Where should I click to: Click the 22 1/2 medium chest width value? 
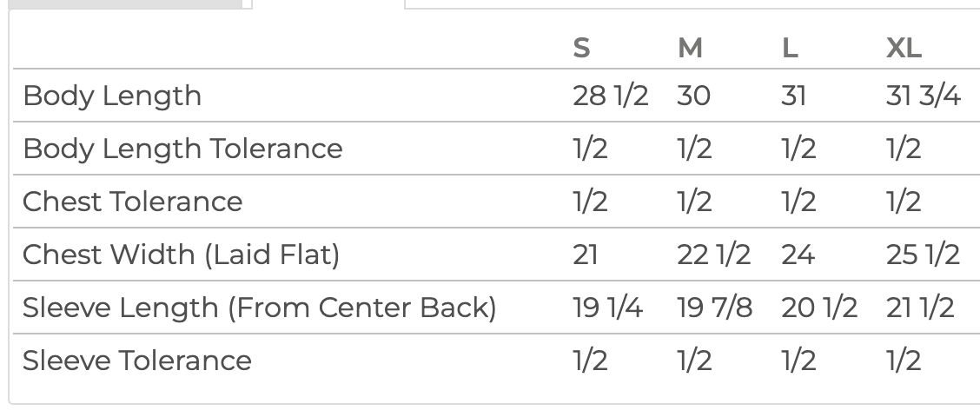(x=714, y=255)
